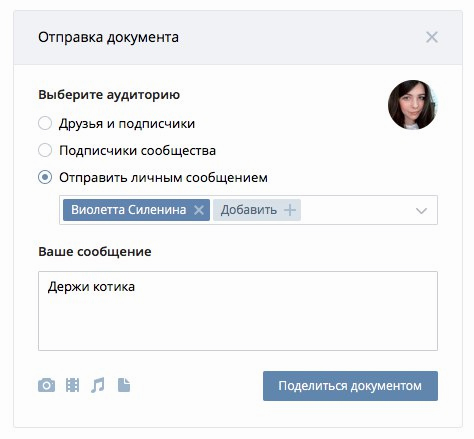Click the Выберите аудиторию heading
The height and width of the screenshot is (439, 474).
(x=109, y=95)
